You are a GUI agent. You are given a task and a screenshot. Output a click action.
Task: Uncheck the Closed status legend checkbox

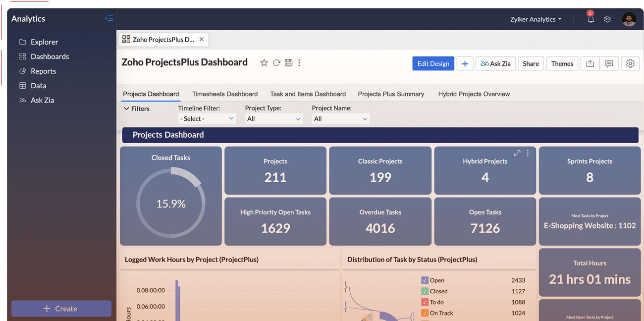[x=425, y=291]
